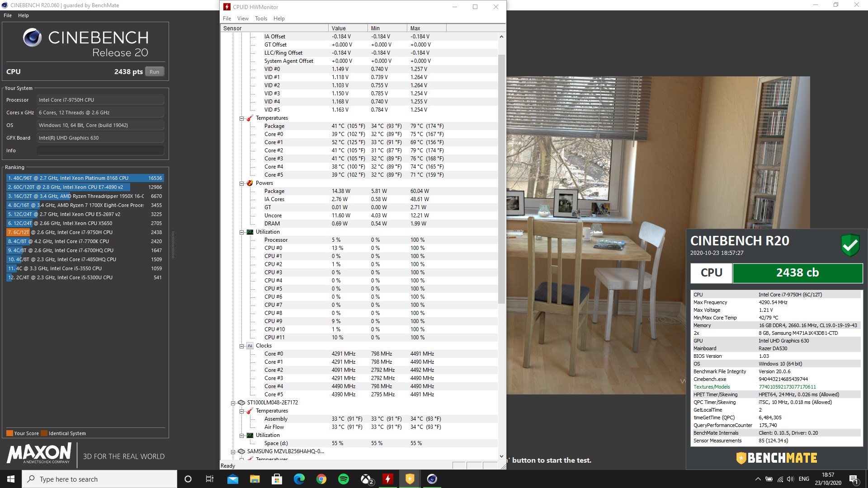Open Cinebench Help menu
The height and width of the screenshot is (488, 868).
click(x=24, y=15)
